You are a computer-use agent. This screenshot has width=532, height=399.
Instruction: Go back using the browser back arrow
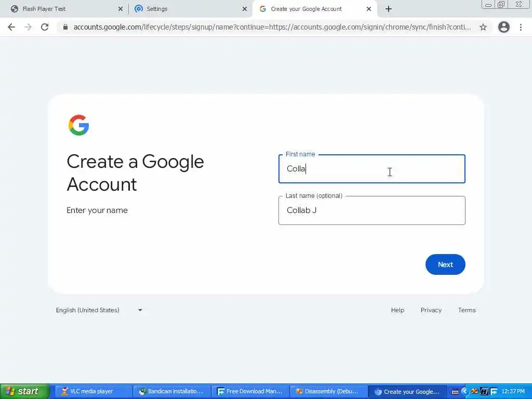pyautogui.click(x=11, y=27)
